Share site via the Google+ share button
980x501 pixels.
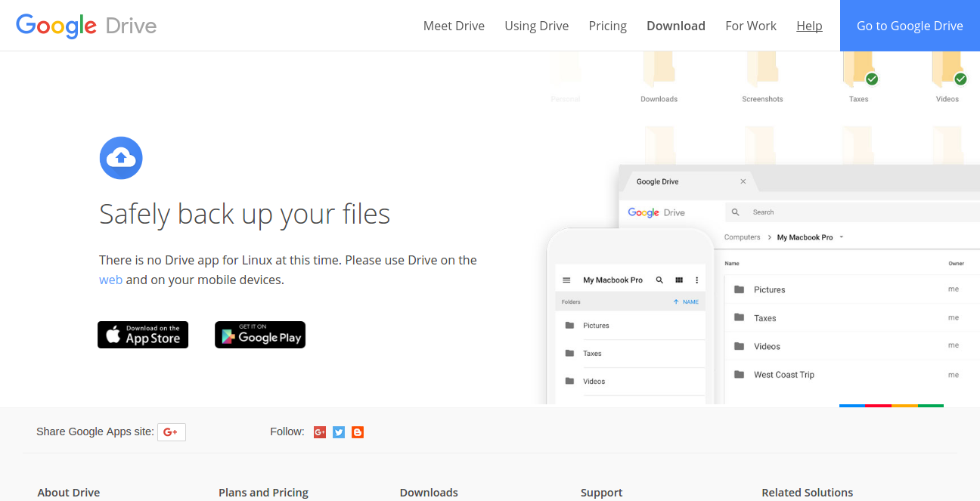tap(172, 432)
